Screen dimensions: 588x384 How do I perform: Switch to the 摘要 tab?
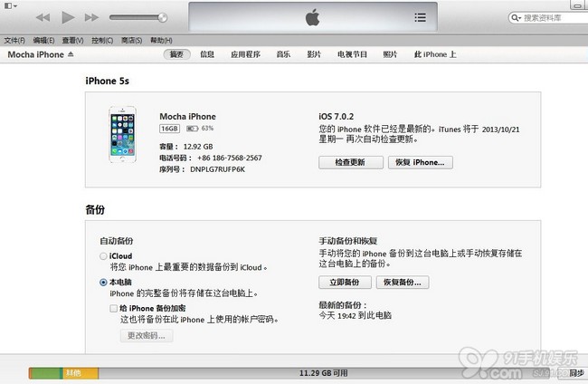(176, 54)
